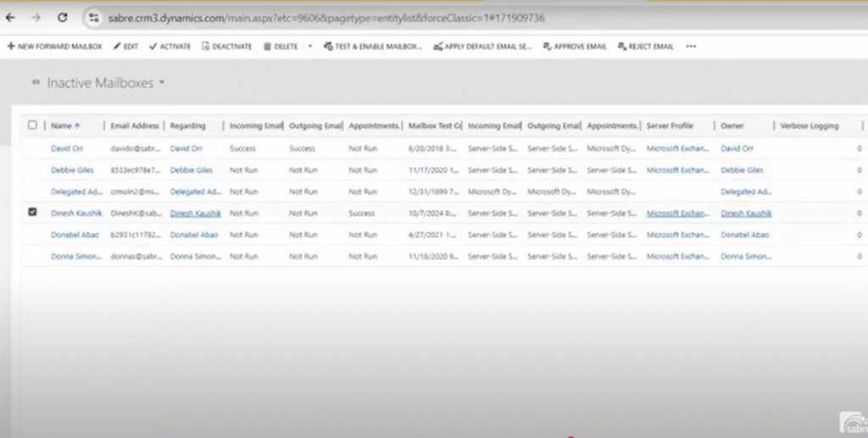The width and height of the screenshot is (868, 438).
Task: Open the Inactive Mailboxes view dropdown
Action: (x=161, y=83)
